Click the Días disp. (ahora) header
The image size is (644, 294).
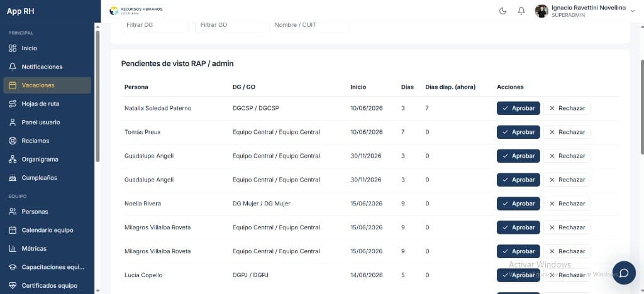450,87
